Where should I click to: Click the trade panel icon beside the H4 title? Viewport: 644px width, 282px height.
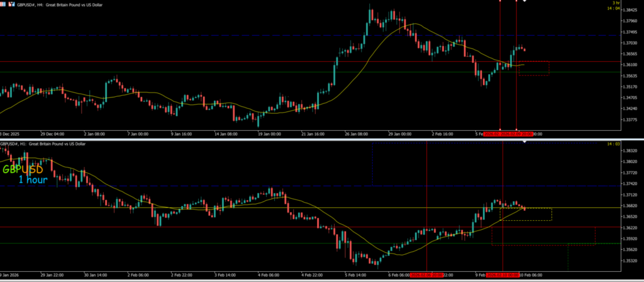[11, 4]
